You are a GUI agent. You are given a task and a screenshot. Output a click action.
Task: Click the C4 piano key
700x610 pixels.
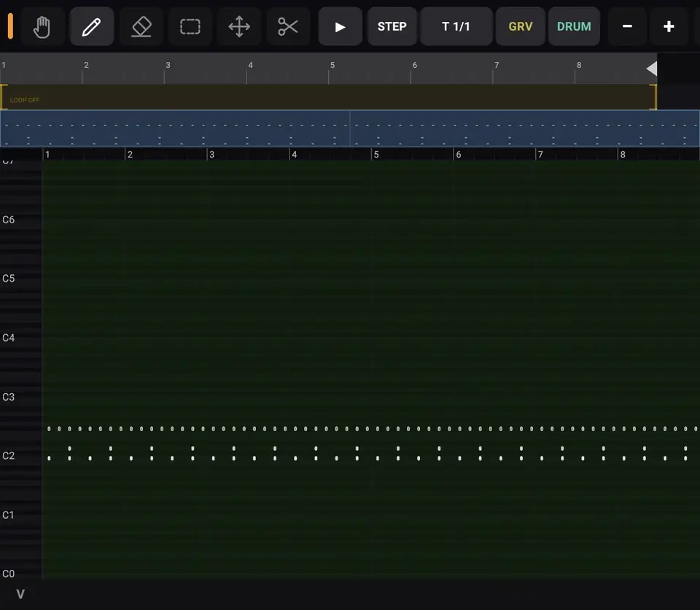20,338
